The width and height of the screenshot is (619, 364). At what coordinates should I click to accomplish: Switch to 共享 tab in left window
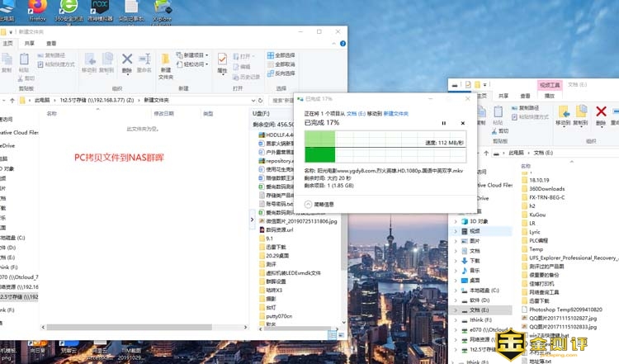coord(30,43)
